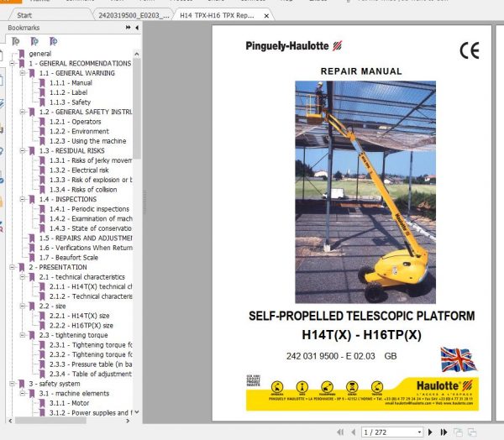
Task: Open bookmark 2.2.2 - H16TP(X) size
Action: click(x=81, y=326)
